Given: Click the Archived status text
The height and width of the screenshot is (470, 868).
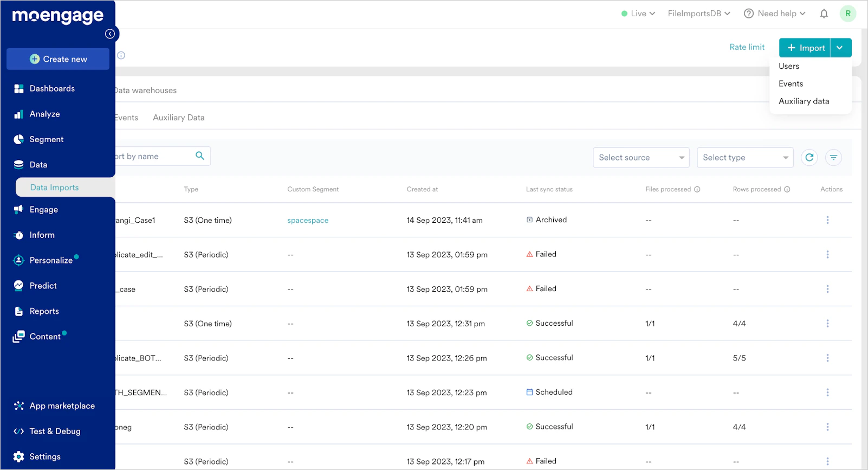Looking at the screenshot, I should 551,220.
